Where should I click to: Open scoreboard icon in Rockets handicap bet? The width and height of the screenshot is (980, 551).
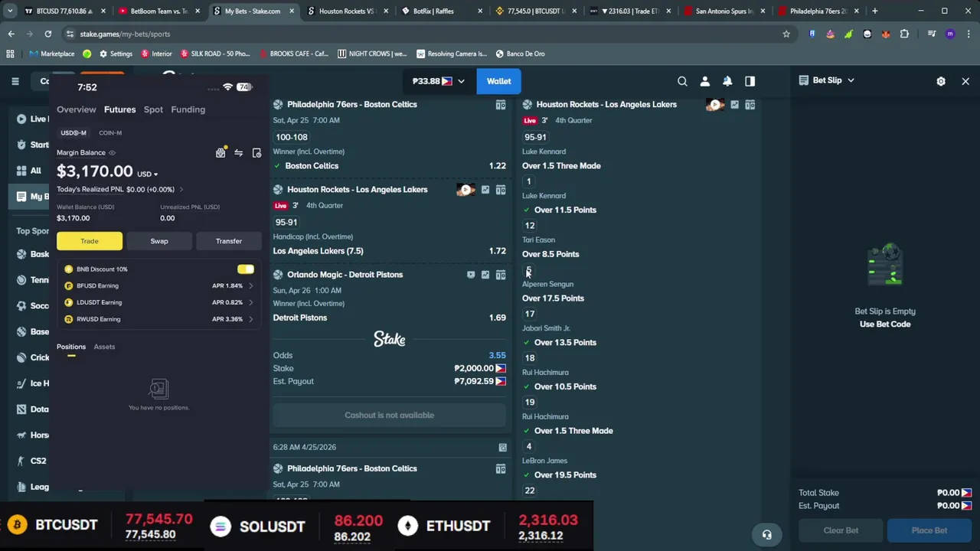pos(501,190)
